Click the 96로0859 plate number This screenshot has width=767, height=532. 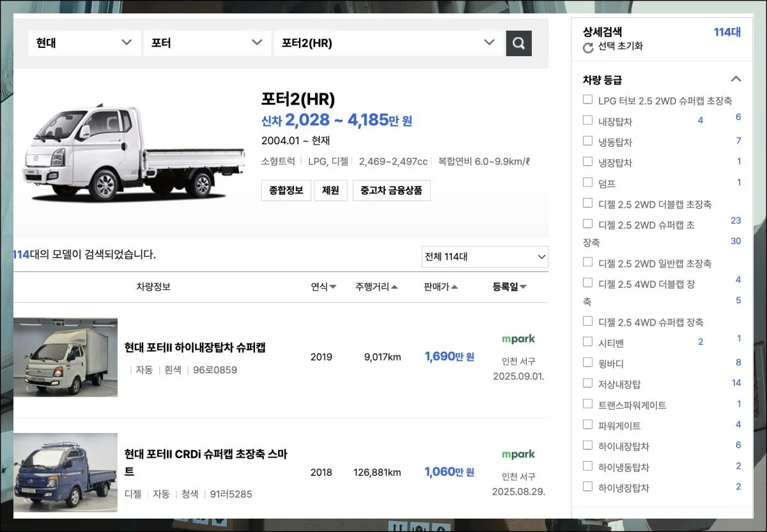[215, 370]
